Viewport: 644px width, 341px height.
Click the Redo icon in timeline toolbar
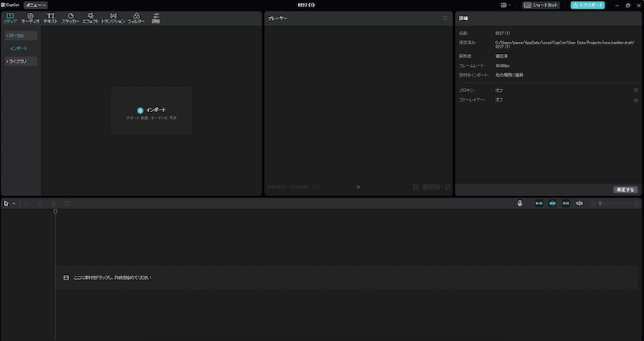pyautogui.click(x=39, y=204)
